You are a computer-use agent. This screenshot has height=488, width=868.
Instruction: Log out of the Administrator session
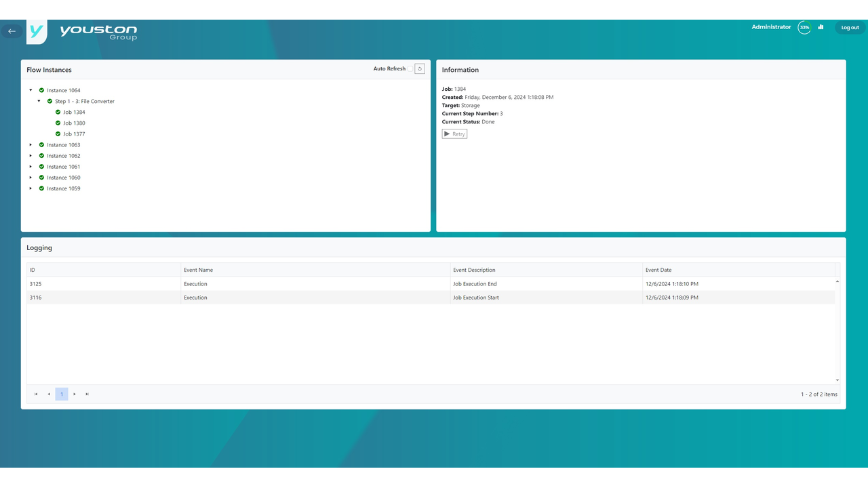(x=850, y=28)
